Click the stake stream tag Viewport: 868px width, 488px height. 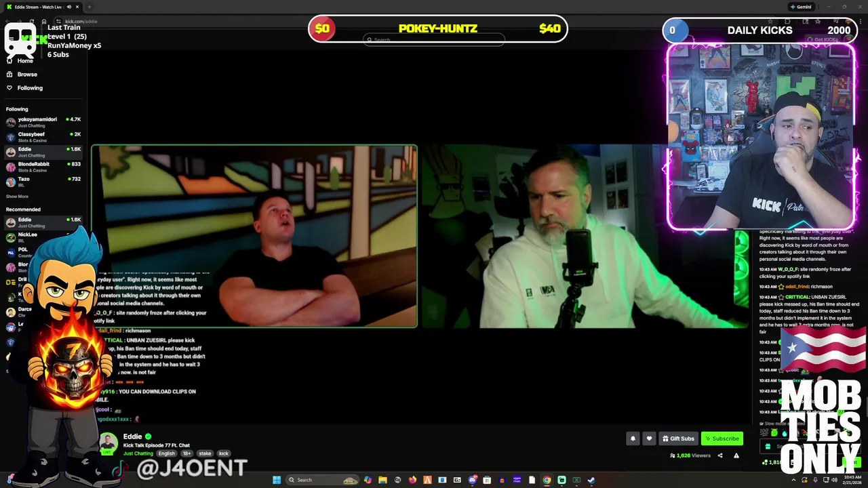205,453
